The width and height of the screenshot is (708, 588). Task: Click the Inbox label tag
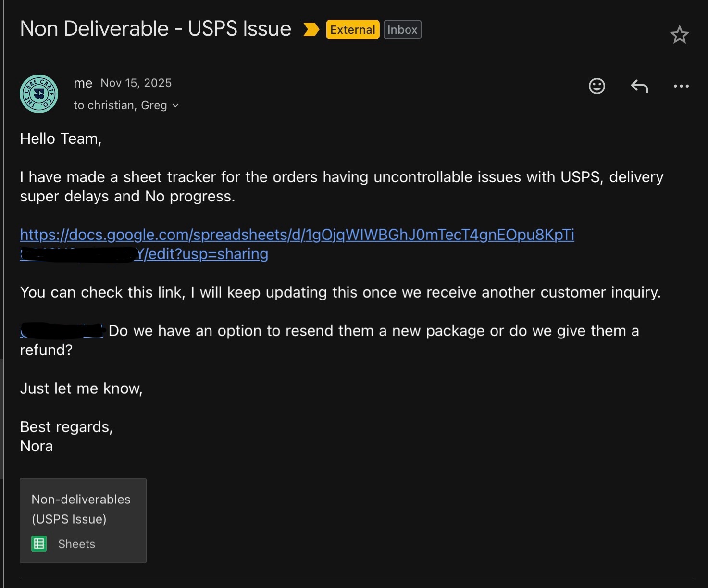pos(402,30)
